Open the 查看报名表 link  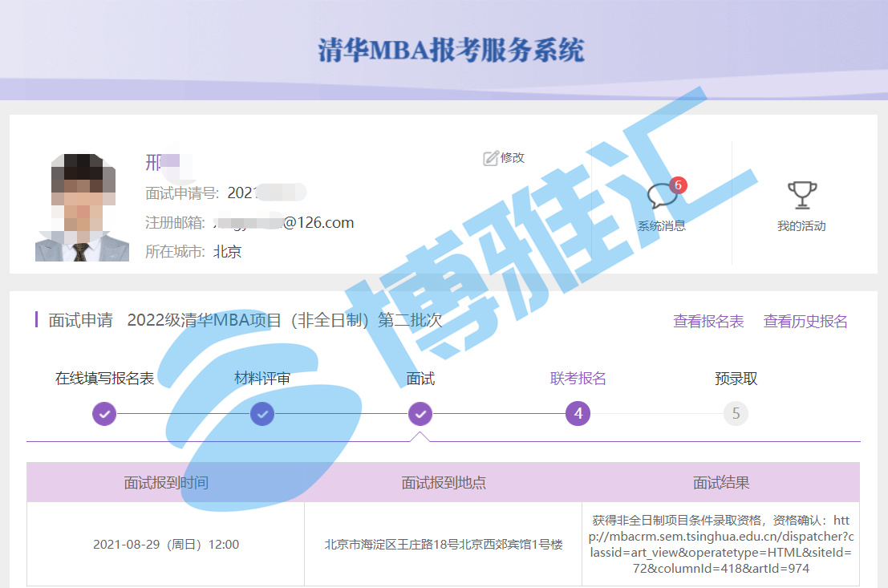pyautogui.click(x=708, y=322)
